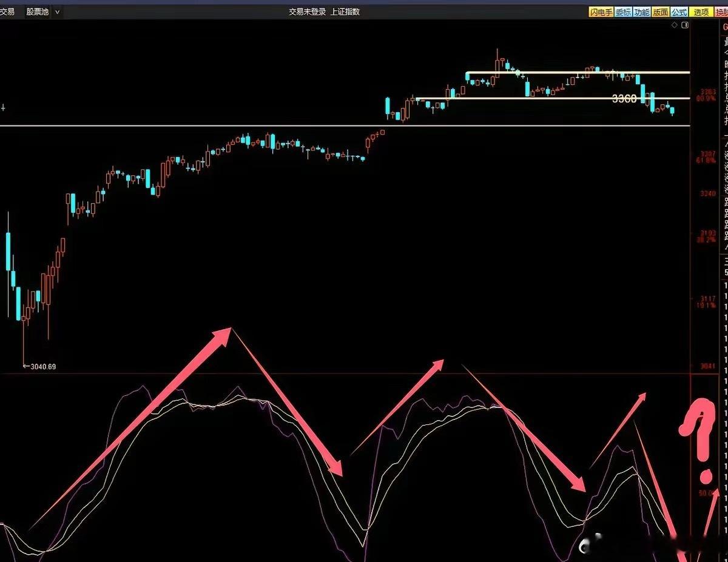Click the 3368 price label on the chart
Screen dimensions: 728x562
point(624,98)
